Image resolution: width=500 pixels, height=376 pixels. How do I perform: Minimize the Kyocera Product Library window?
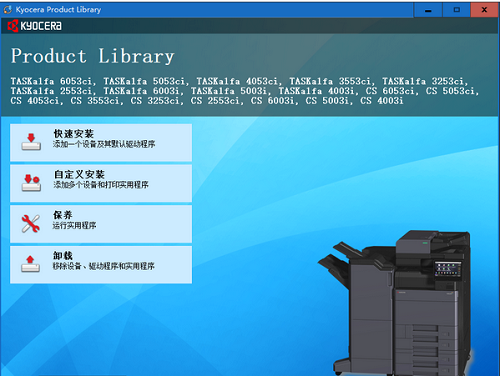point(428,10)
